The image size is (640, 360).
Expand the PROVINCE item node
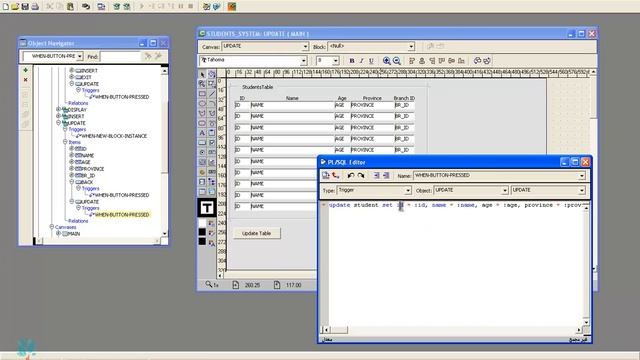coord(71,168)
